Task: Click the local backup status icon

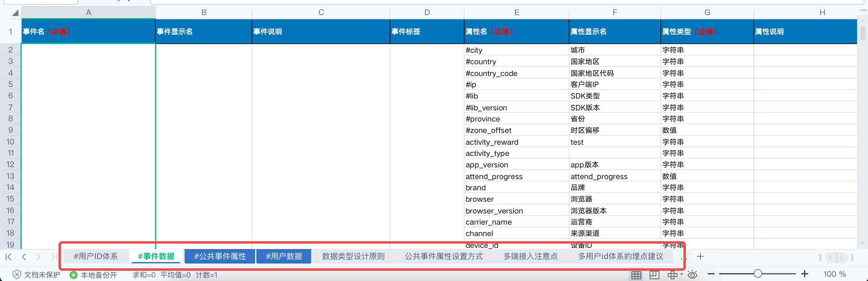Action: point(74,275)
